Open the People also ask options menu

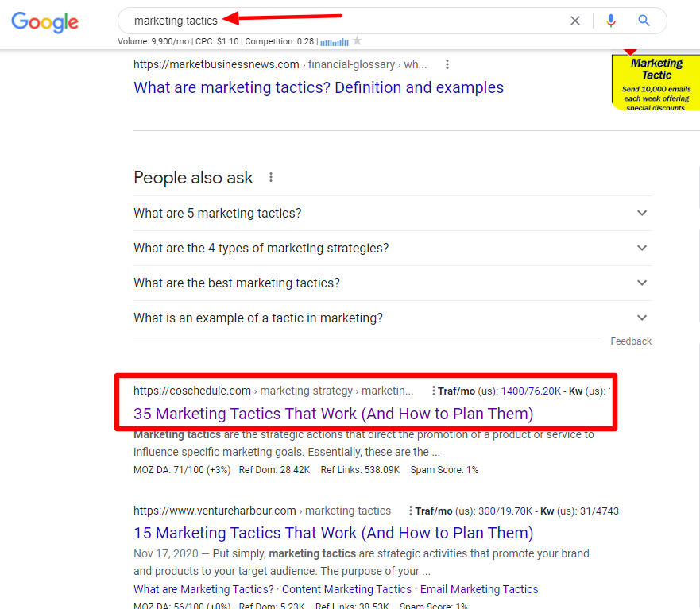coord(270,178)
